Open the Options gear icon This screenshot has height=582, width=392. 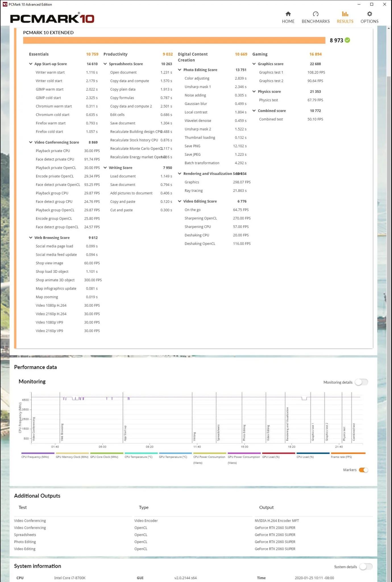click(x=369, y=14)
